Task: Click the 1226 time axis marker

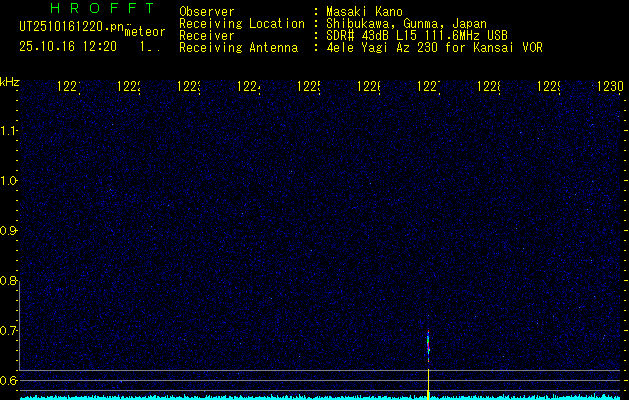Action: pos(369,86)
